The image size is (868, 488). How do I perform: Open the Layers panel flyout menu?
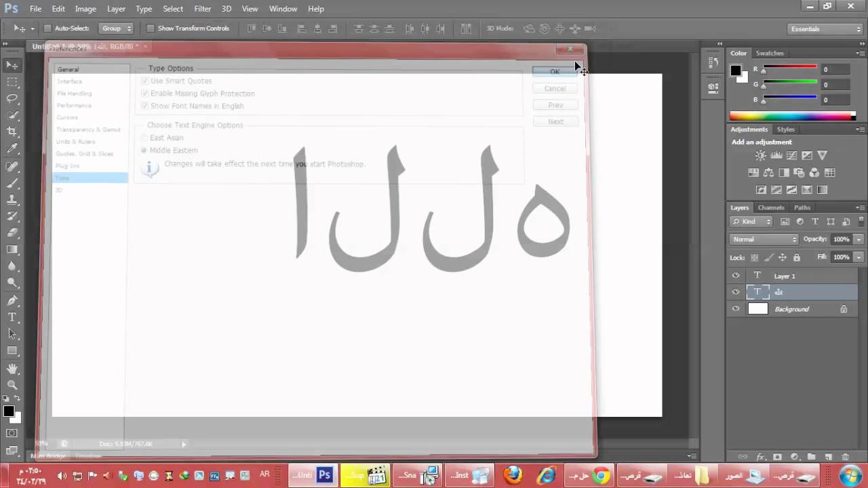coord(859,207)
